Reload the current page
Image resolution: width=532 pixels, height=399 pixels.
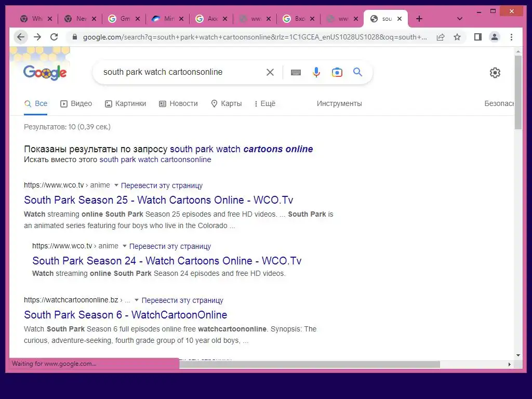[54, 37]
